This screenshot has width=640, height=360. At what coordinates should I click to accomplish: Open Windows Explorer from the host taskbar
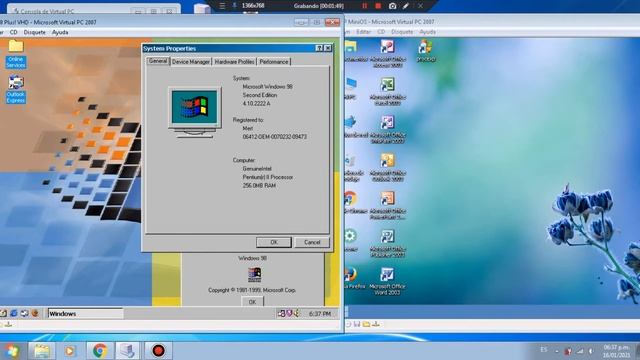[42, 351]
